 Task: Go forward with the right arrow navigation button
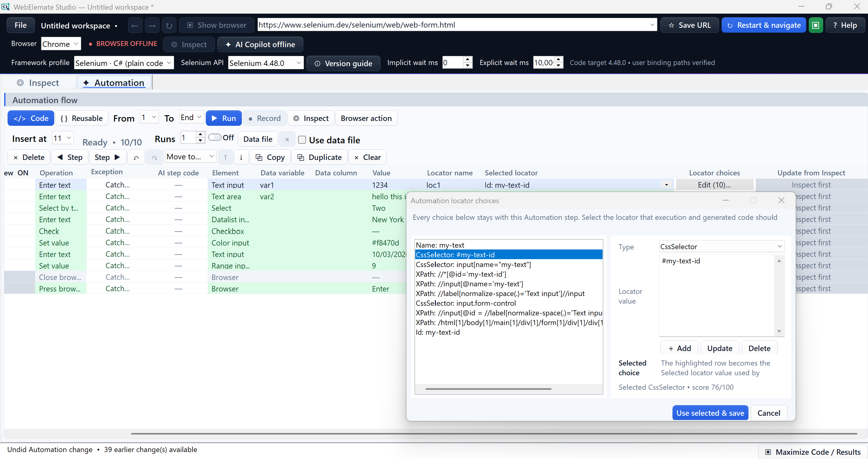pyautogui.click(x=152, y=25)
